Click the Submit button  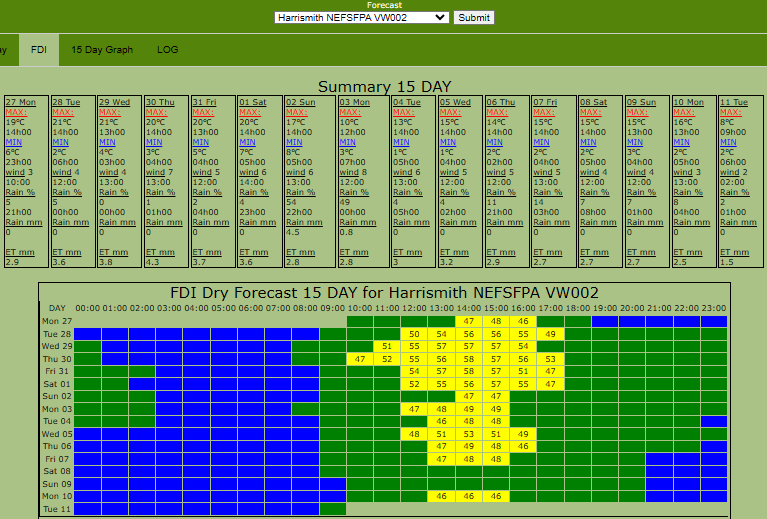click(x=473, y=17)
